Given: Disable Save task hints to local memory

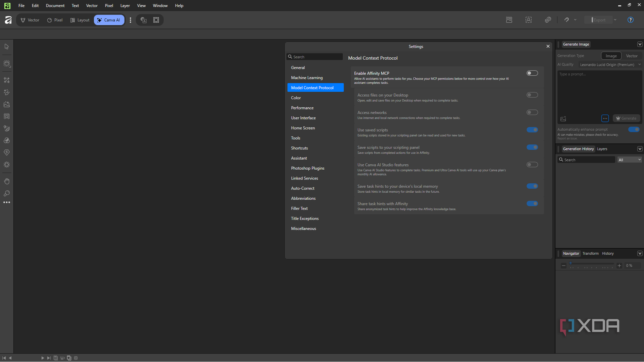Looking at the screenshot, I should click(x=532, y=186).
